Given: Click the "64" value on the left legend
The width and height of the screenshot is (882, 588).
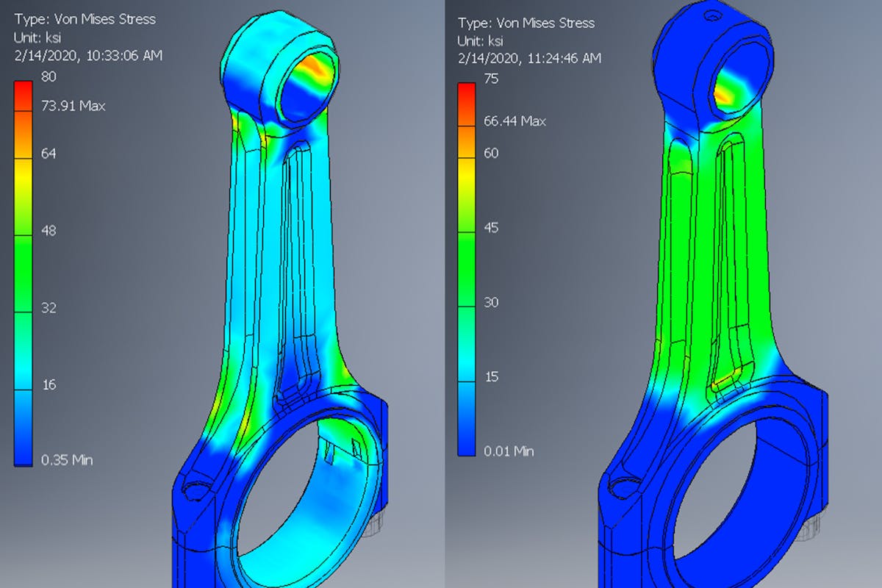Looking at the screenshot, I should (49, 154).
